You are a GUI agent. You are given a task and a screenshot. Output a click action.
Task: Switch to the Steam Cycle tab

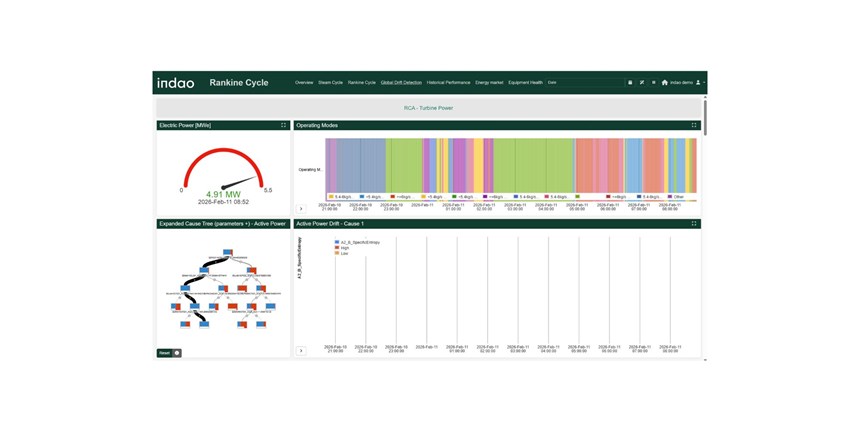[330, 83]
